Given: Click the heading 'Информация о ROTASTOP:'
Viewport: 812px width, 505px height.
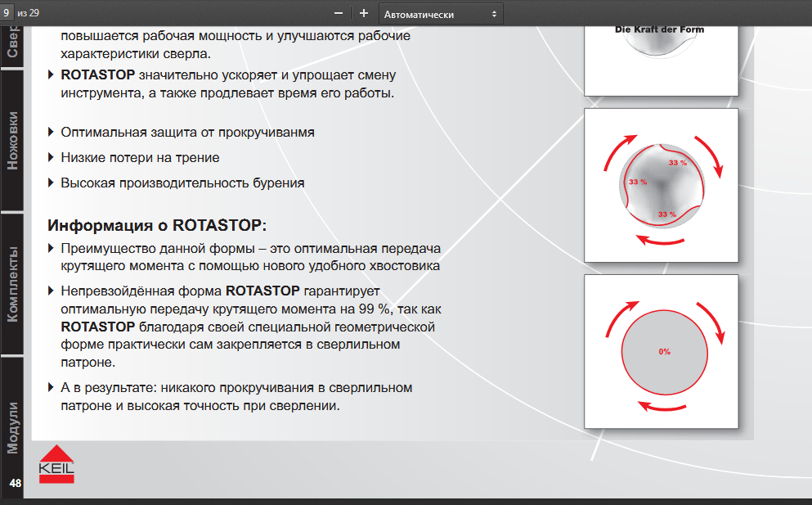Looking at the screenshot, I should click(157, 226).
